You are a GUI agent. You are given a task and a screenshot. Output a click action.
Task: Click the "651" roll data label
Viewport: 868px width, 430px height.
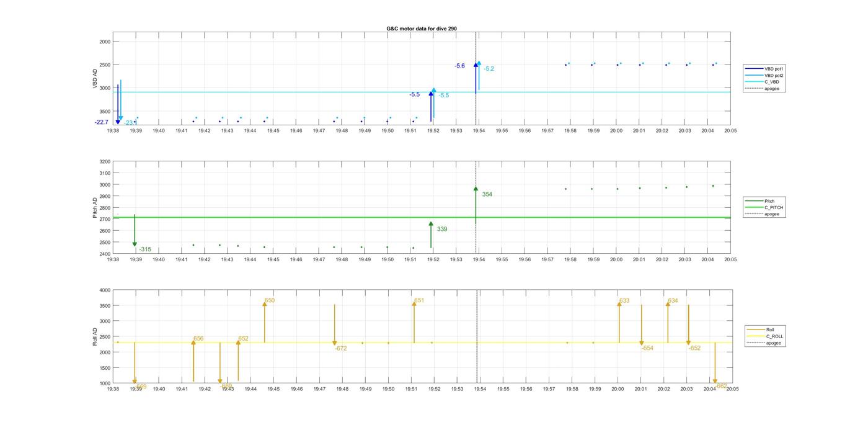(420, 300)
